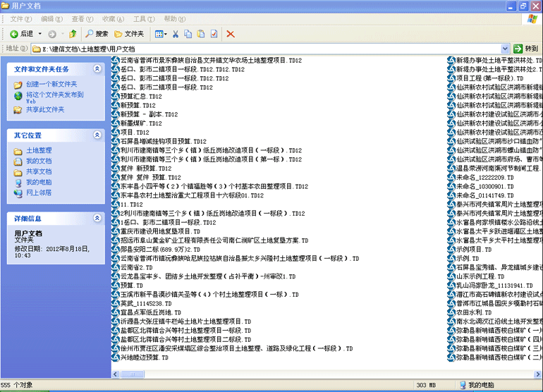Open the back history dropdown arrow
Image resolution: width=543 pixels, height=392 pixels.
[39, 34]
